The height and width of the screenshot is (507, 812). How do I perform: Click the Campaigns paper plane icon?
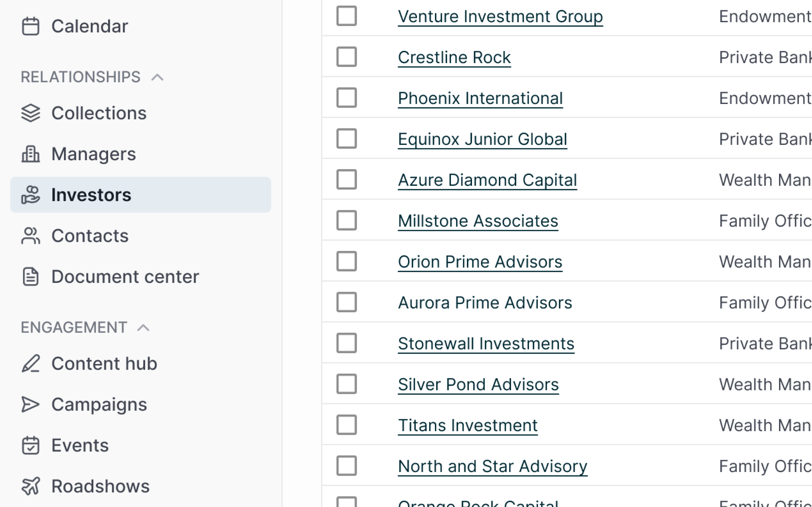30,404
